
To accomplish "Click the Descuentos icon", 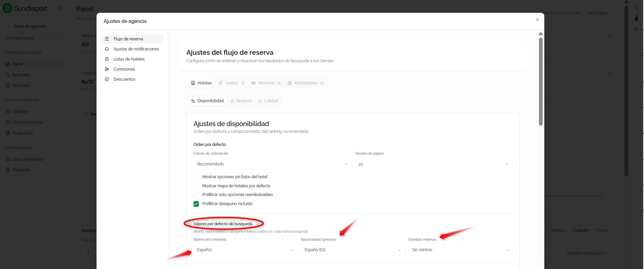I will tap(107, 79).
